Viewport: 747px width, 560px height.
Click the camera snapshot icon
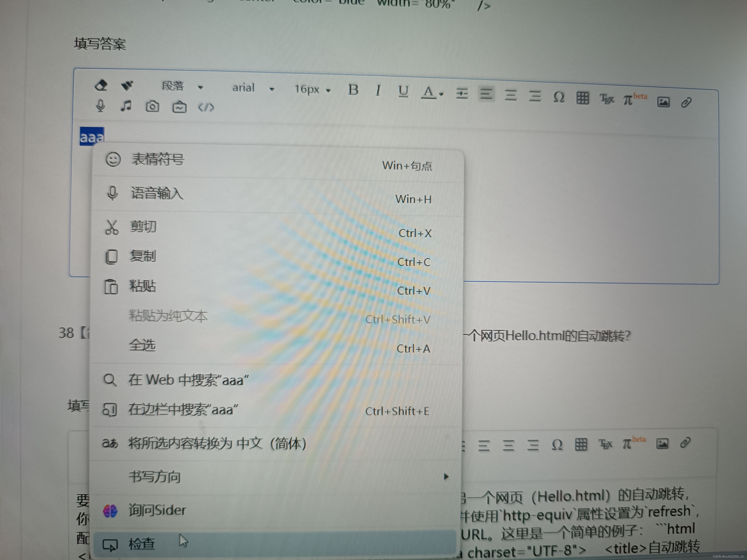tap(152, 107)
